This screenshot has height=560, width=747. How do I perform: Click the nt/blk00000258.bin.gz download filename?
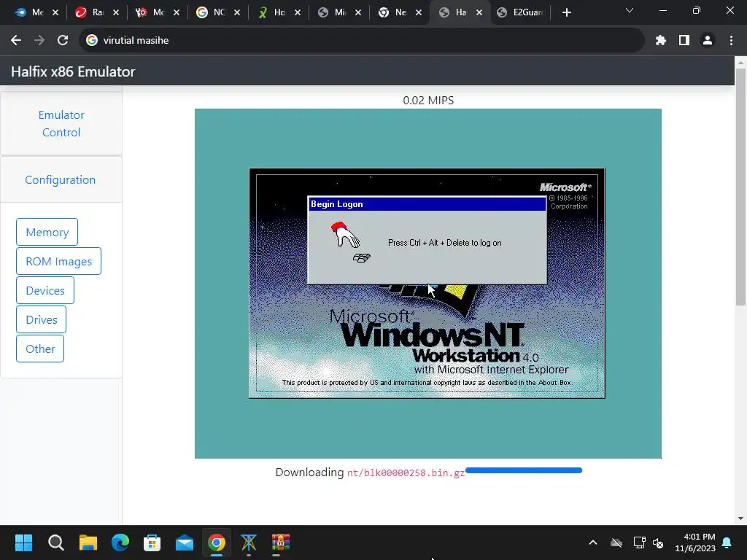pyautogui.click(x=406, y=472)
